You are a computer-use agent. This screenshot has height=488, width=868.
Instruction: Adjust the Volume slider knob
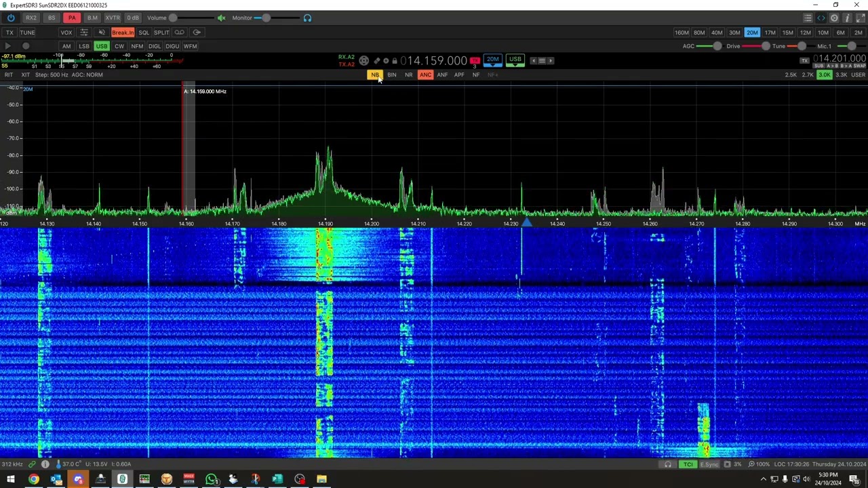click(x=174, y=18)
